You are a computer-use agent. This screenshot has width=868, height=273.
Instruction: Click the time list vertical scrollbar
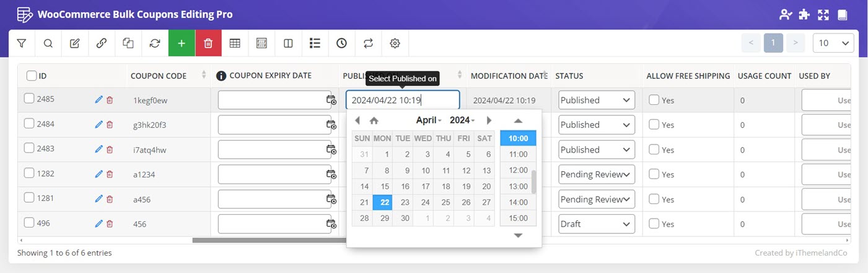pos(534,182)
